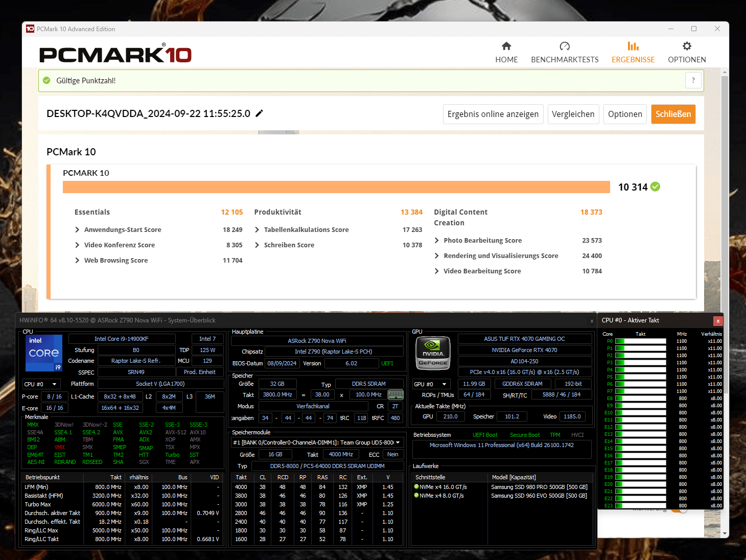
Task: Open the HOME tab in PCMark 10
Action: pyautogui.click(x=506, y=53)
